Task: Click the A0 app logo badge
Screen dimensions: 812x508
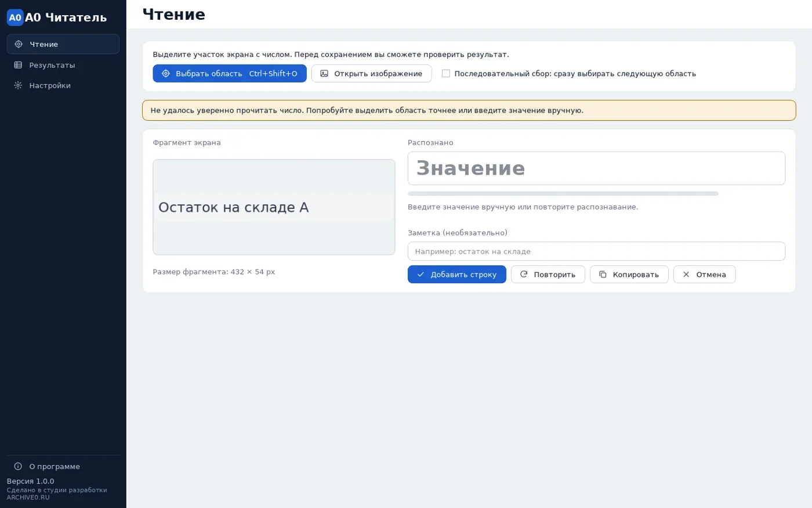Action: point(15,17)
